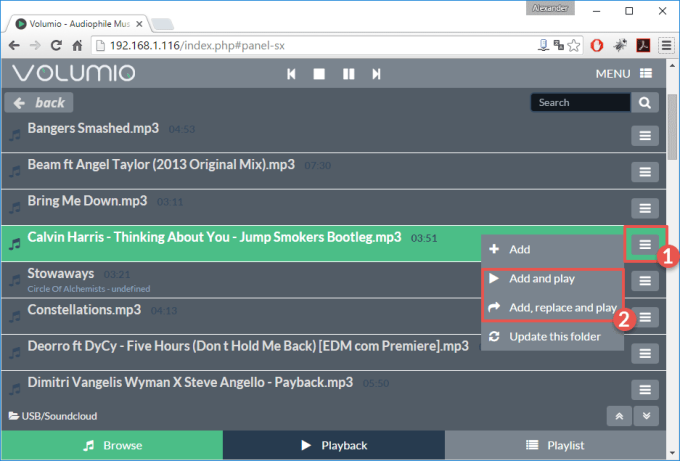Screen dimensions: 680x461
Task: Toggle options menu for Calvin Harris track
Action: click(645, 245)
